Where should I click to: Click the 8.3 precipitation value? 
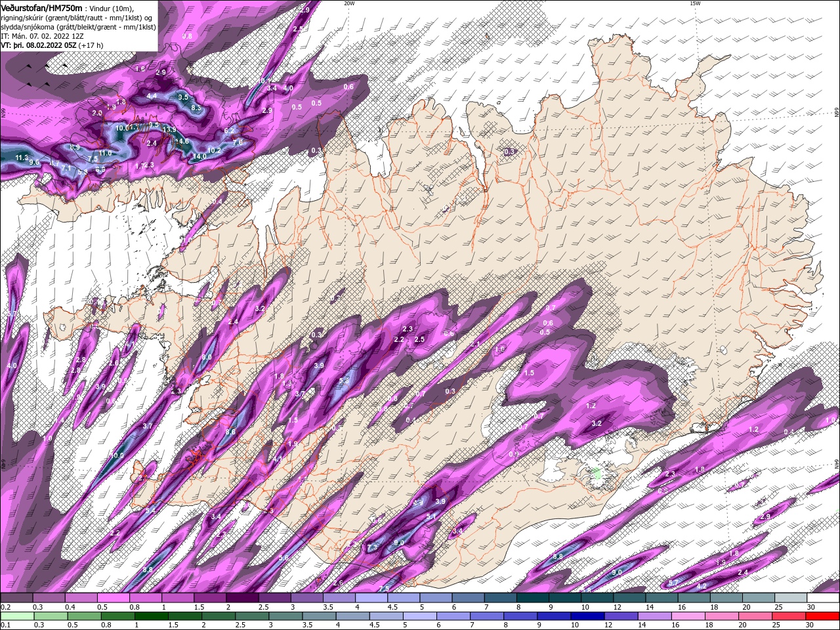pos(196,108)
